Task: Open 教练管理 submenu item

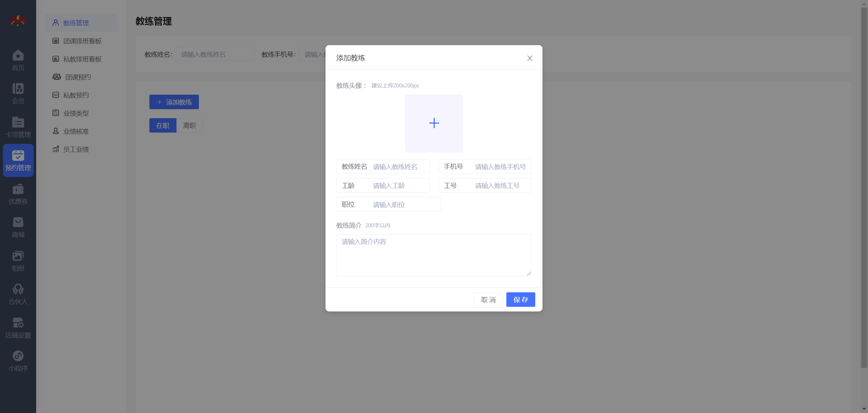Action: (81, 23)
